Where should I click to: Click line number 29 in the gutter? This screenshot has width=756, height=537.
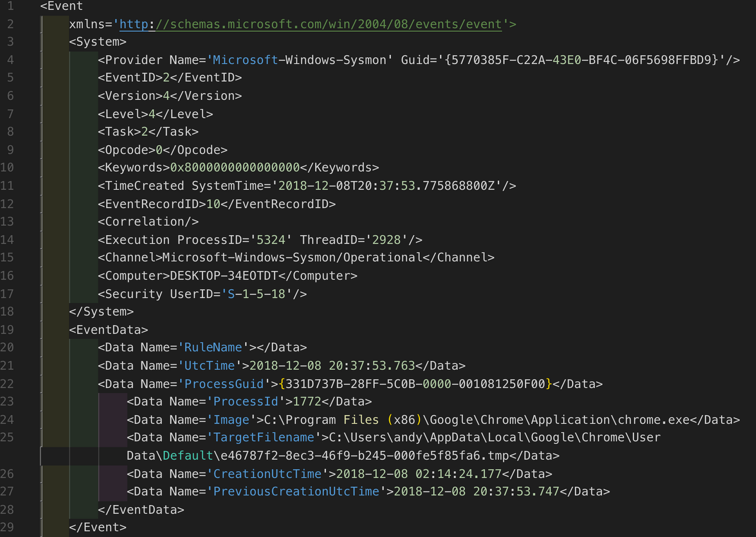[x=7, y=527]
